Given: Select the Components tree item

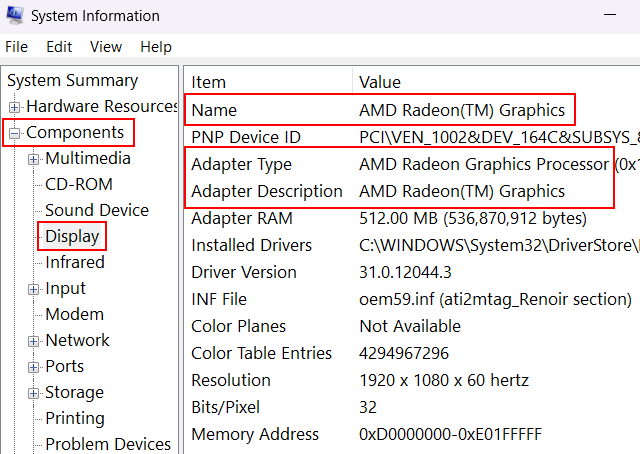Looking at the screenshot, I should 75,132.
